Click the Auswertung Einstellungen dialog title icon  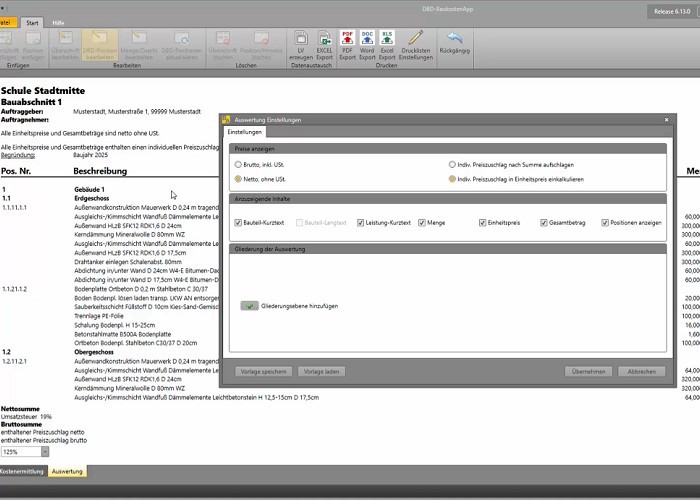click(226, 120)
